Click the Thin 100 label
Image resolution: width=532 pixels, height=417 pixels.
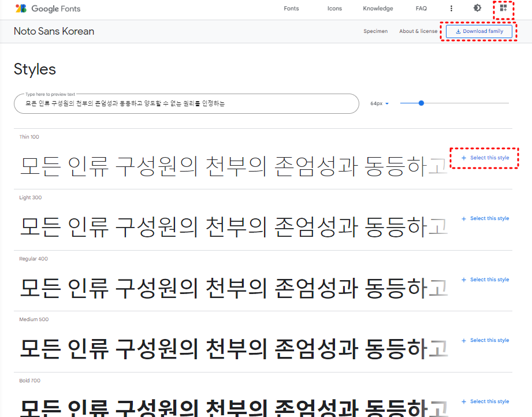(x=29, y=137)
